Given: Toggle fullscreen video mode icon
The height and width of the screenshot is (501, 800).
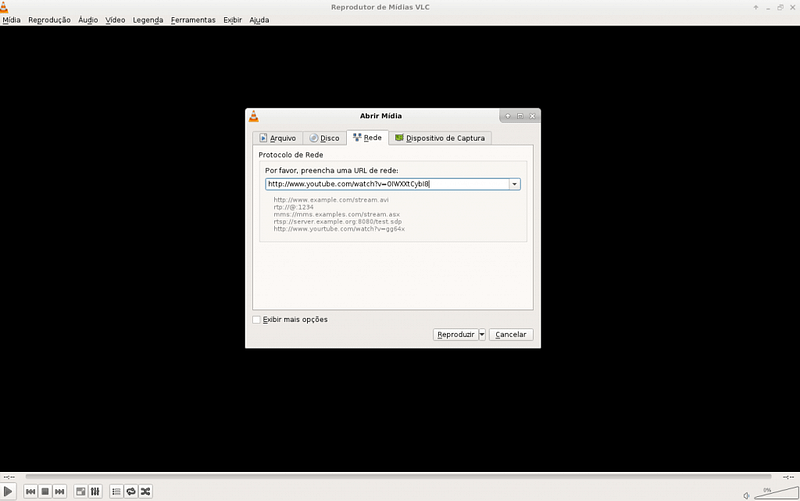Looking at the screenshot, I should (81, 491).
